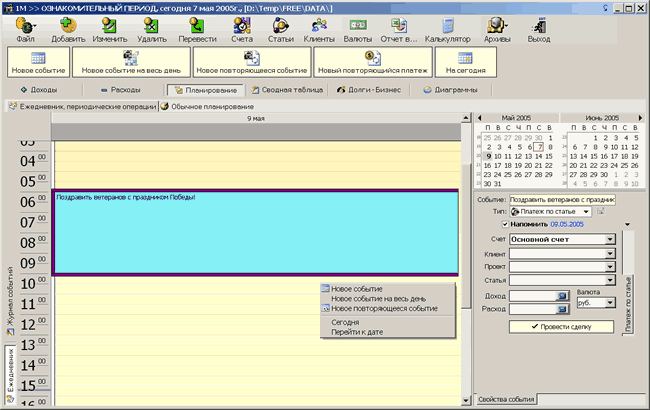The image size is (650, 410).
Task: Select May 31 in the calendar
Action: click(498, 184)
